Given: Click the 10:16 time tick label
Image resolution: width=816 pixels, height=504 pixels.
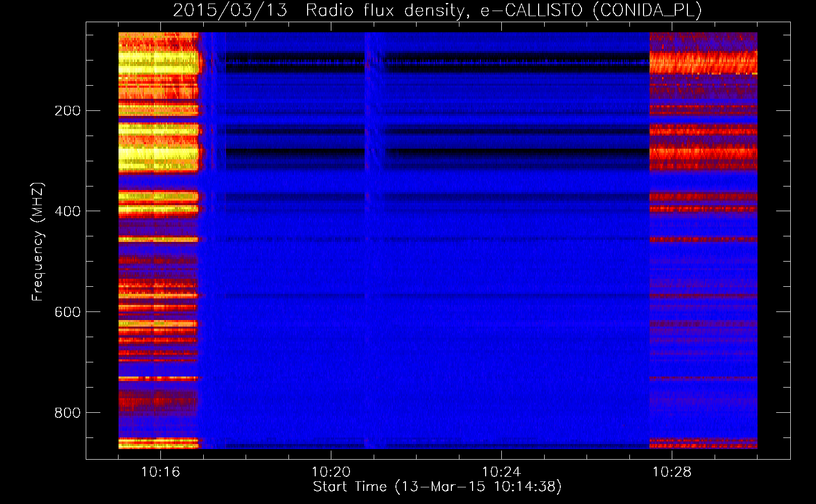Looking at the screenshot, I should [x=160, y=472].
